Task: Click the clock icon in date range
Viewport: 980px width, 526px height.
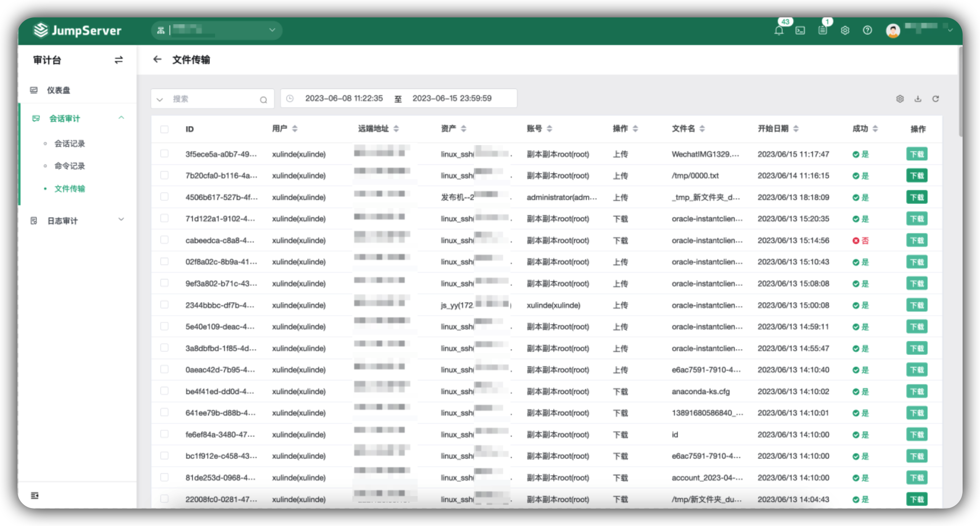Action: click(x=290, y=99)
